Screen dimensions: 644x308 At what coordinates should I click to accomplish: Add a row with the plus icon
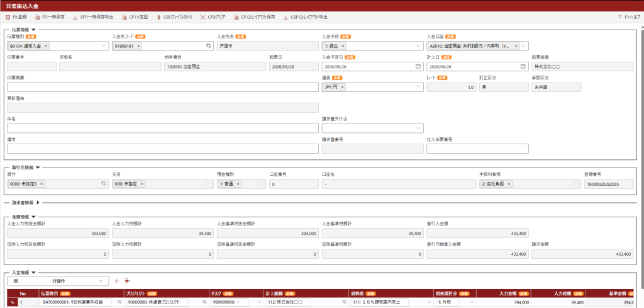point(116,281)
